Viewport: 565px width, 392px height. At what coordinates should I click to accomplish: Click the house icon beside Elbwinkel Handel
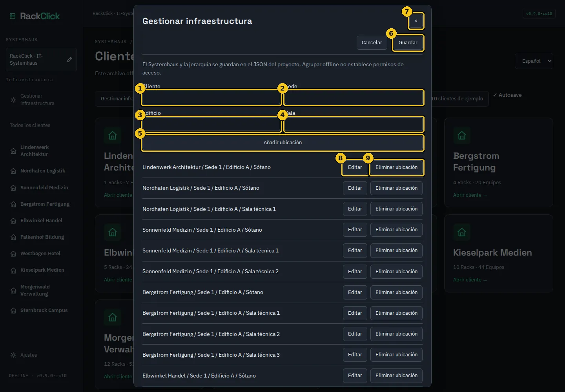(x=13, y=221)
